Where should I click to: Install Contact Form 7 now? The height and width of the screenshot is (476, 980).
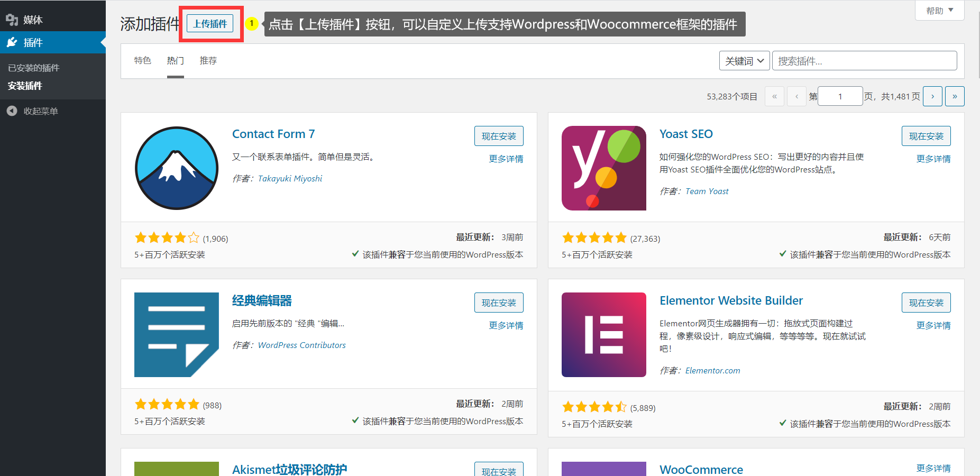(499, 136)
